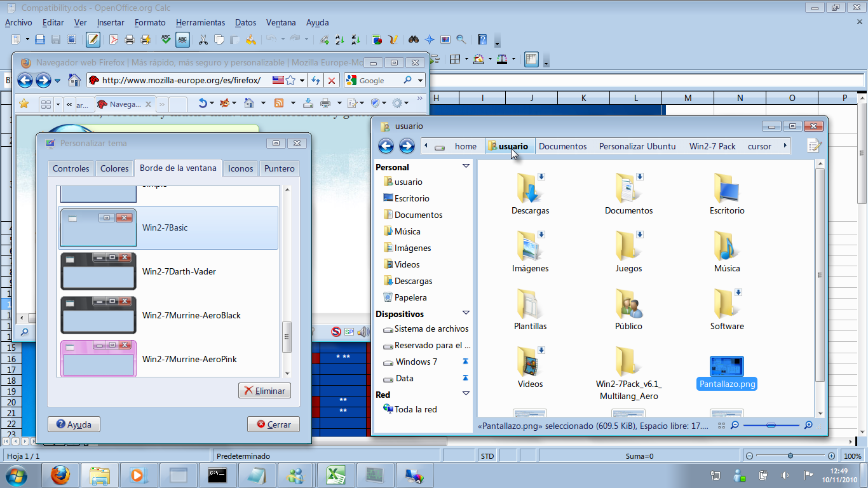
Task: Collapse the Dispositivos section
Action: click(x=466, y=313)
